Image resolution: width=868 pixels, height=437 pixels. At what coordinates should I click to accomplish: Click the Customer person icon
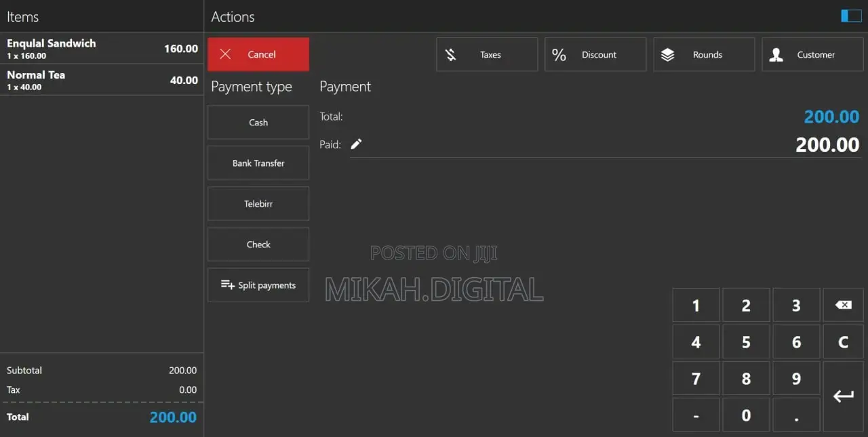[x=776, y=54]
